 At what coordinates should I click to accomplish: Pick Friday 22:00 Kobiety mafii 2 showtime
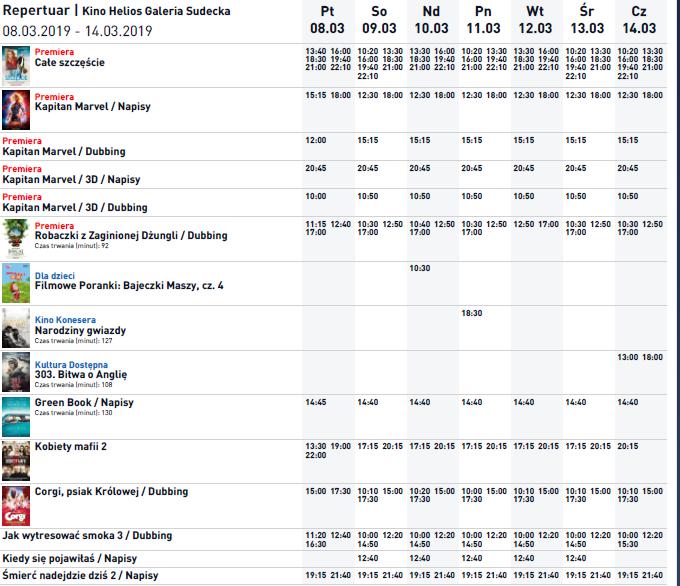coord(316,455)
